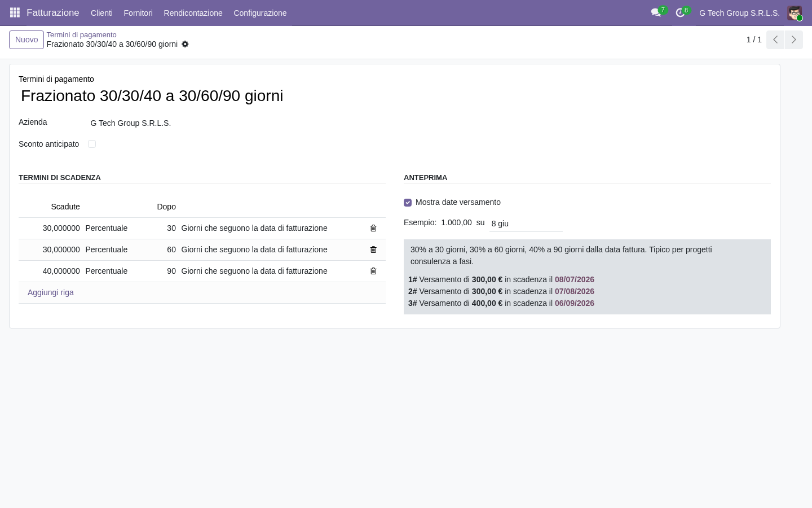Delete the 30 days term row
The image size is (812, 508).
click(x=373, y=228)
